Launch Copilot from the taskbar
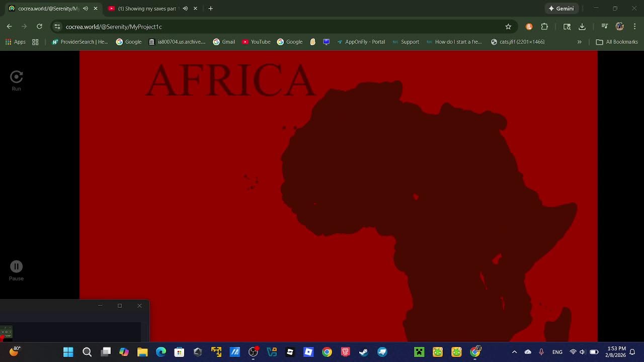The image size is (644, 362). coord(124,352)
